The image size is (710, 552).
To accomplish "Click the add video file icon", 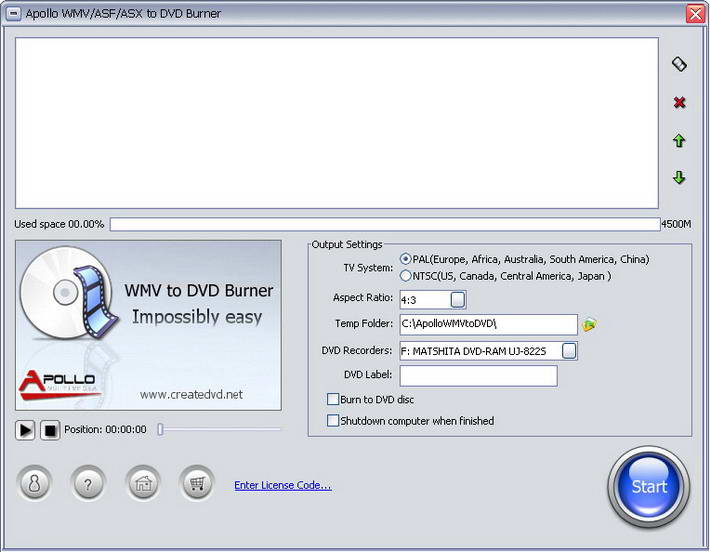I will [679, 64].
